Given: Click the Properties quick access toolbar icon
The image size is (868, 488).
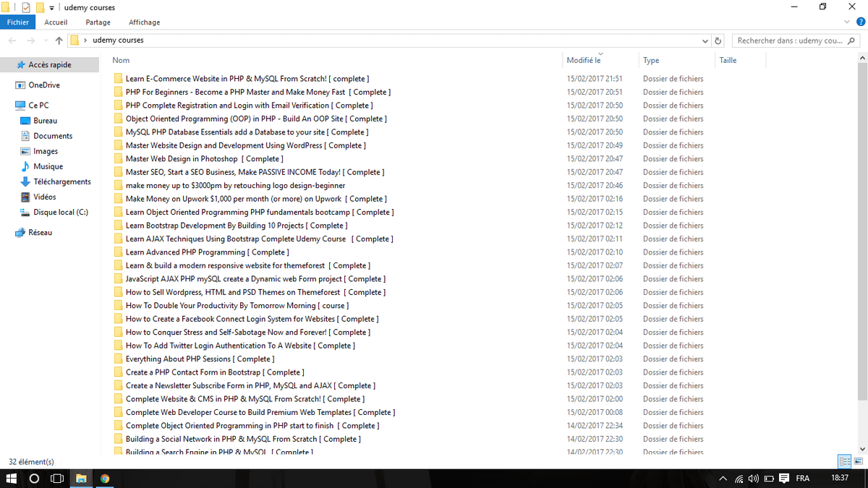Looking at the screenshot, I should pyautogui.click(x=26, y=7).
